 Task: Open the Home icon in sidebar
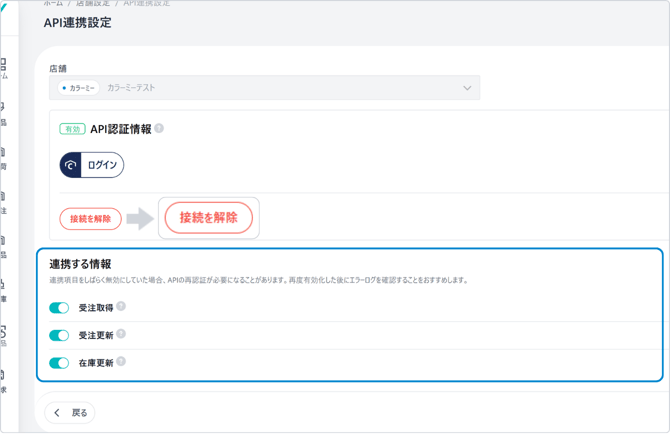tap(4, 66)
